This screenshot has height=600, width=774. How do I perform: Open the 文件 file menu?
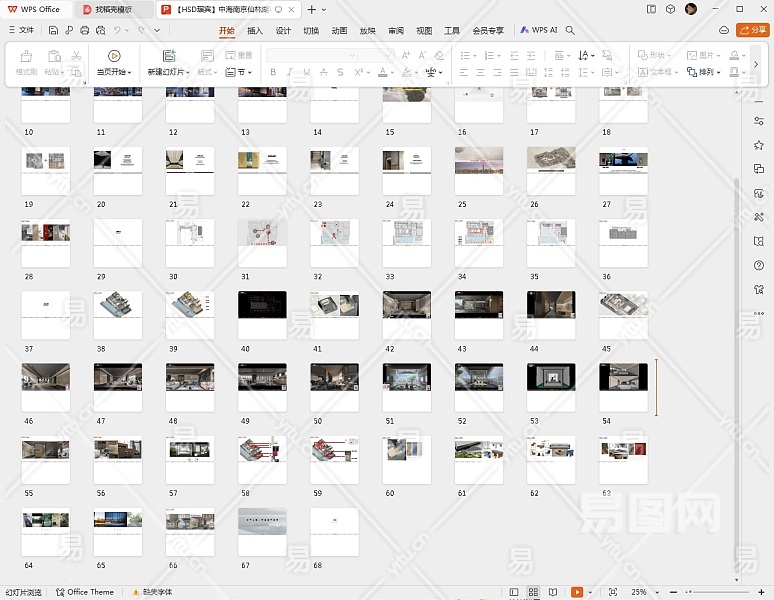20,31
